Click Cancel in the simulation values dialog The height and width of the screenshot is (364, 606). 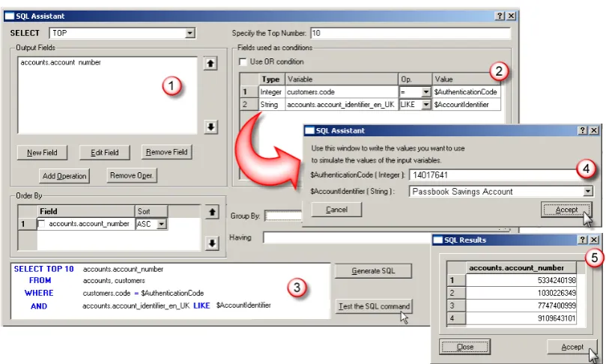(336, 210)
